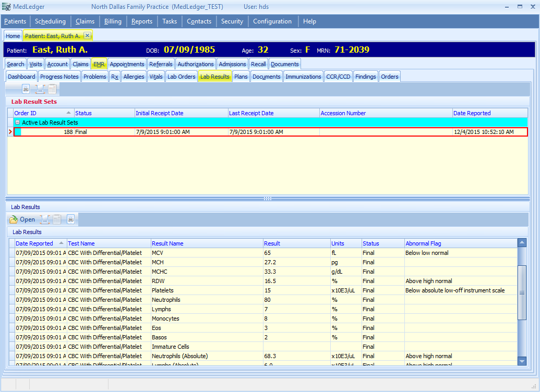Select lab result set order 188
The width and height of the screenshot is (540, 392).
pyautogui.click(x=271, y=132)
